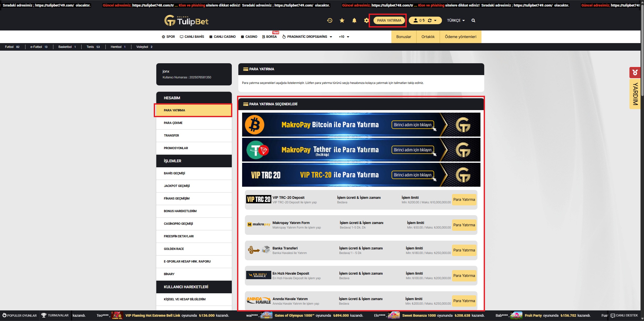Open Turnuvalar trophy in bottom bar
Screen dimensions: 644x321
(55, 315)
